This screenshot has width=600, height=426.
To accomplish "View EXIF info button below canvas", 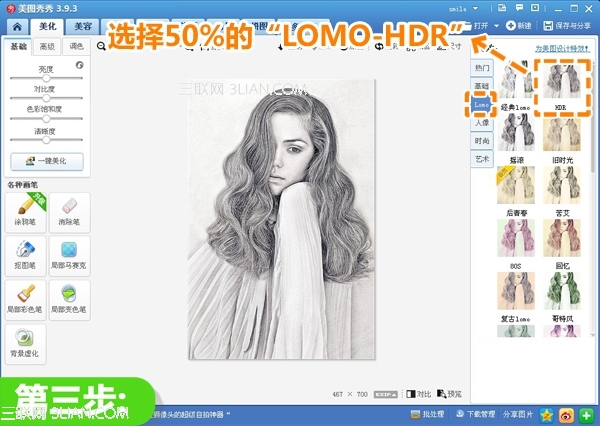I will click(x=385, y=394).
